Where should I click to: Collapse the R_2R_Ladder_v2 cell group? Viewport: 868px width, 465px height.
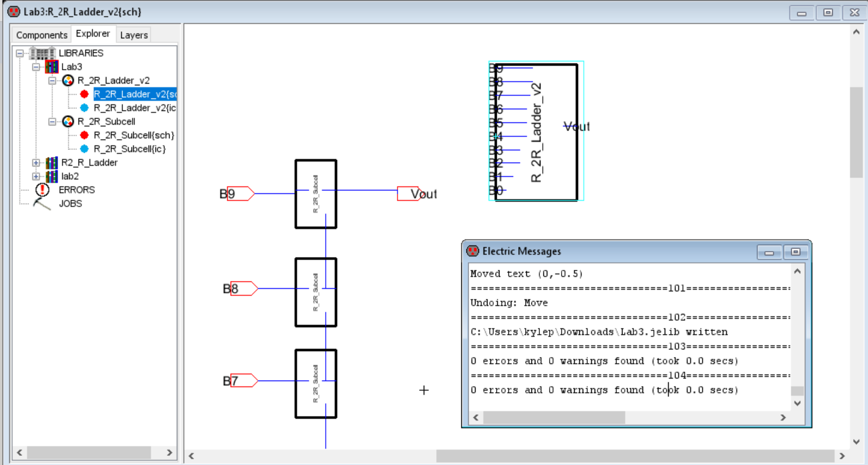[52, 80]
